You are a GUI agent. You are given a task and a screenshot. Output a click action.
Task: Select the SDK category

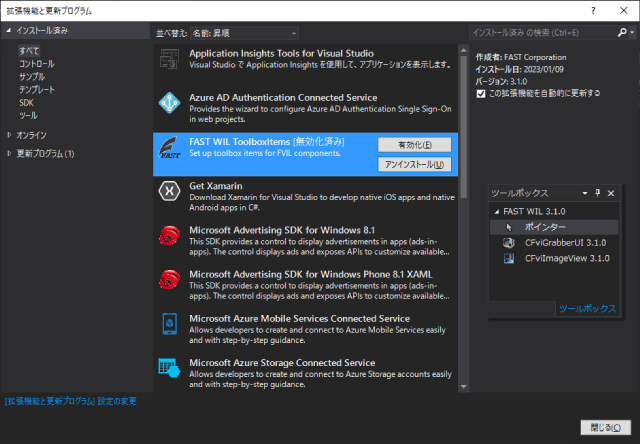(x=26, y=103)
